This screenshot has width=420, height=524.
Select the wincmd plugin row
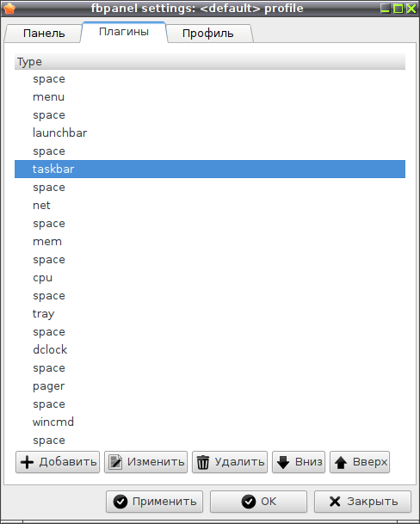210,422
